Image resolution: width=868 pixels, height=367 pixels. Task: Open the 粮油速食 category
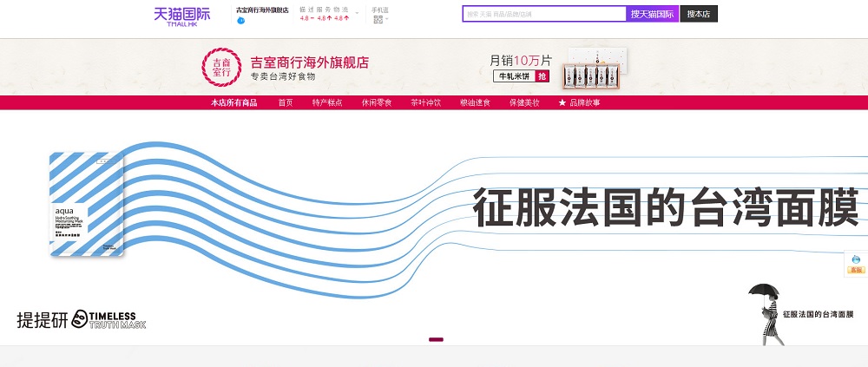pos(475,103)
